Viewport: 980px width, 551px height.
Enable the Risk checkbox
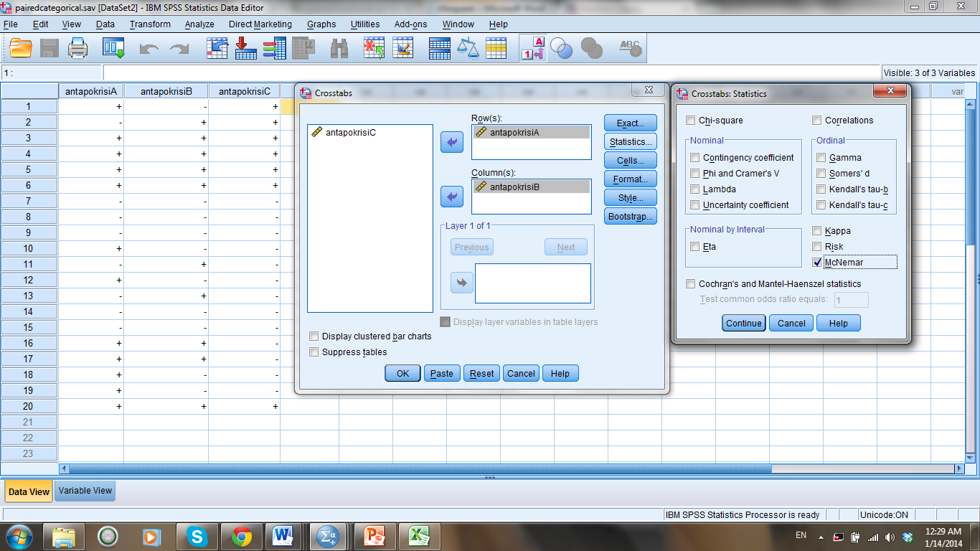[817, 247]
